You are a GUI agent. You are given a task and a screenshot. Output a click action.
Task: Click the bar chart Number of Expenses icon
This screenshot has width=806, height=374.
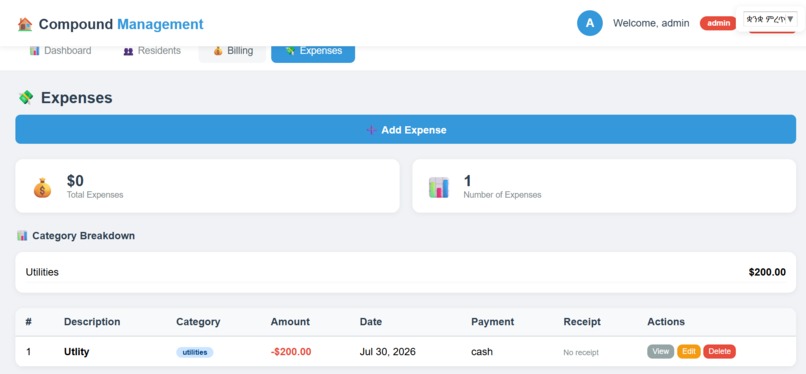(x=438, y=188)
